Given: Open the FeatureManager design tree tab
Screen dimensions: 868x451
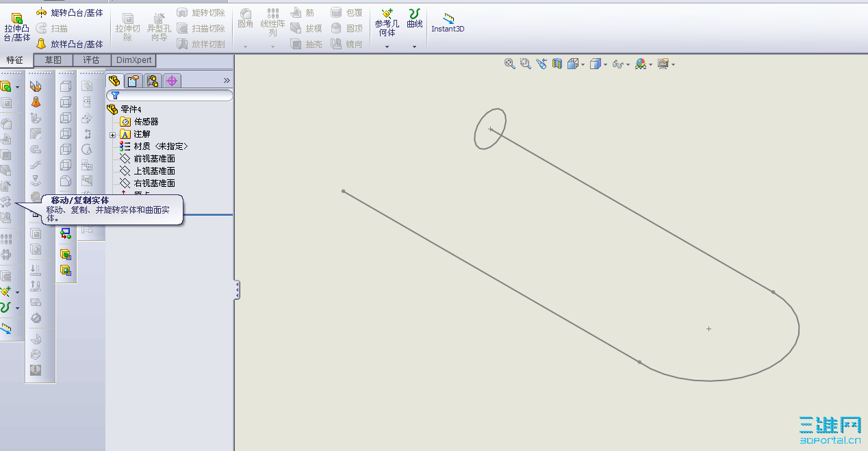Looking at the screenshot, I should tap(115, 81).
